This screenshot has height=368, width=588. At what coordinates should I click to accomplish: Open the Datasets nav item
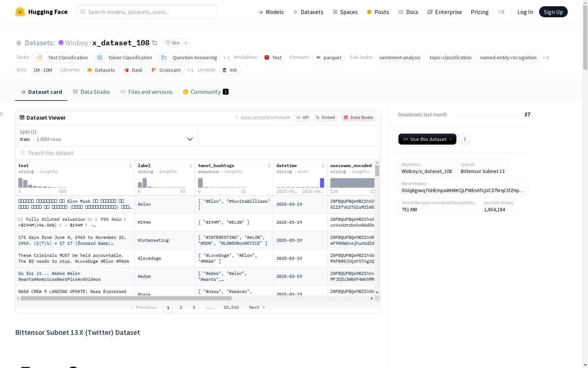click(308, 12)
